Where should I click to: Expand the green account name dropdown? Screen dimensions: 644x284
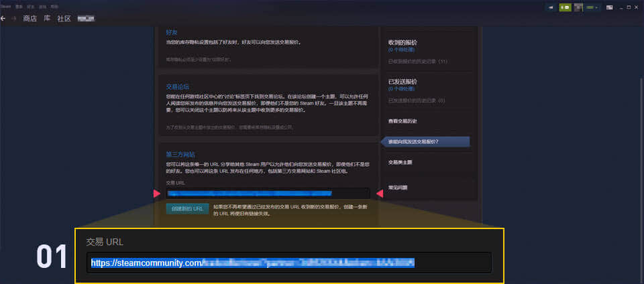tap(592, 7)
